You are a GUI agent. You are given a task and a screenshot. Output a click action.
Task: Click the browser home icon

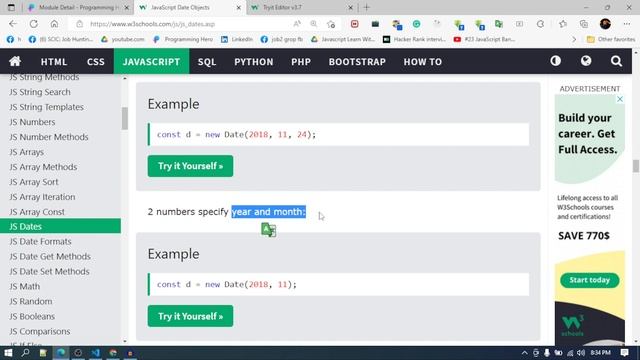[54, 24]
